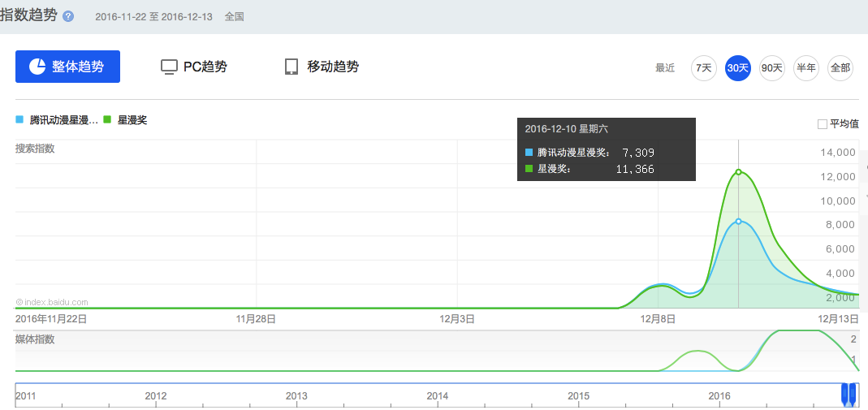The image size is (868, 410).
Task: Click the blue data point on chart
Action: point(738,221)
